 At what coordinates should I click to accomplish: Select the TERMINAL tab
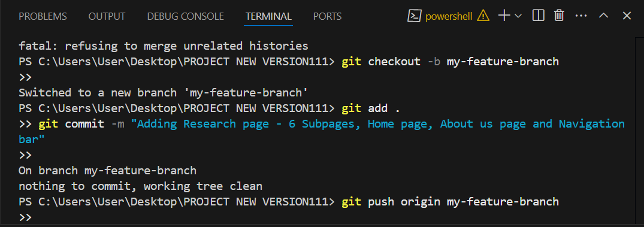[x=268, y=16]
